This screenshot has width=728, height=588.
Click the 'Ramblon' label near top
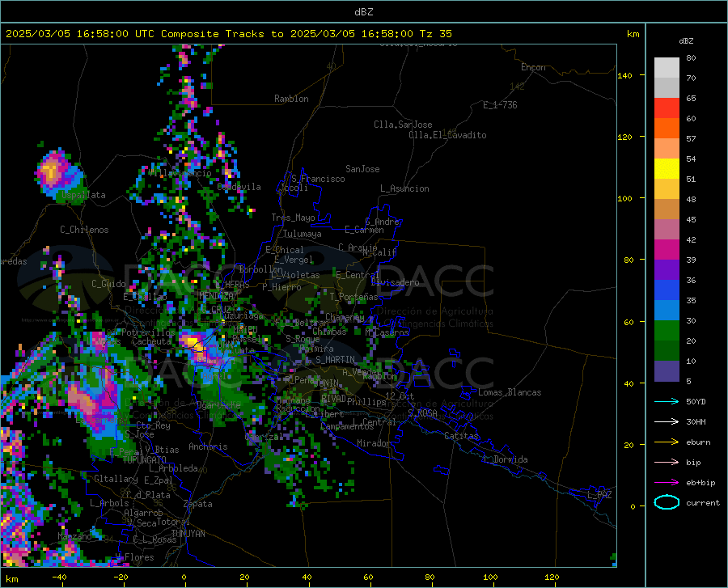coord(291,99)
